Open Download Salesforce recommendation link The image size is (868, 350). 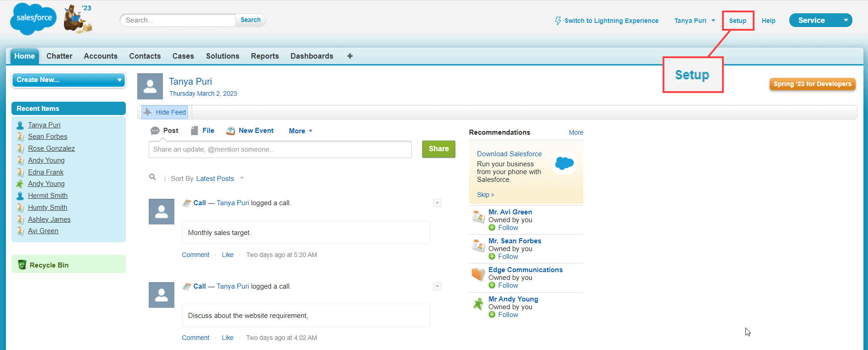509,154
